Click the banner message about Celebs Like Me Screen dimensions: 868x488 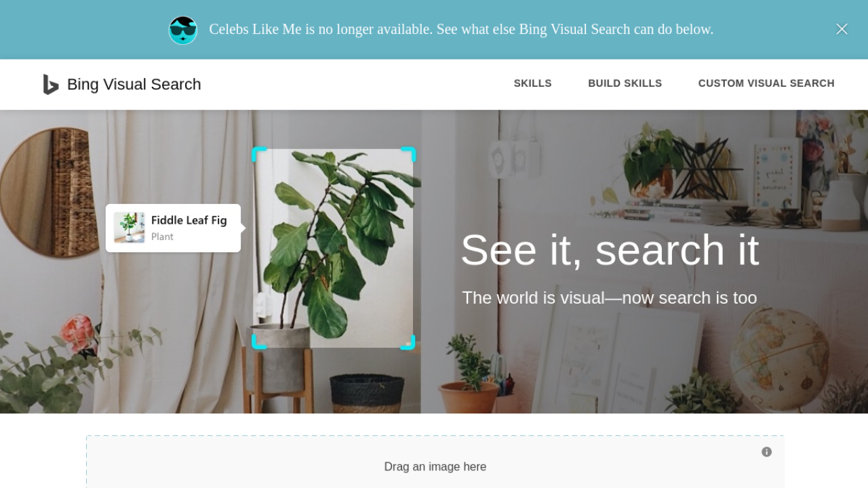(x=461, y=29)
